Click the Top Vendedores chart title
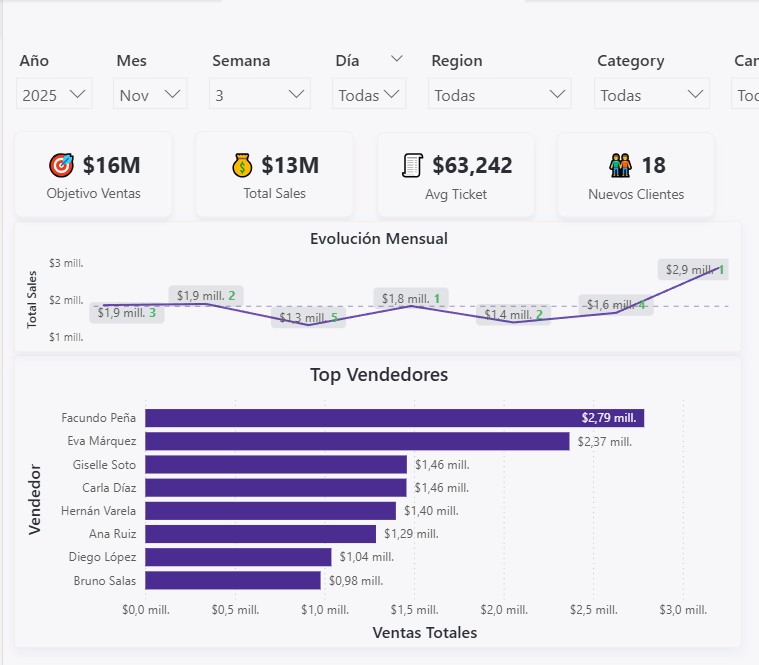This screenshot has height=665, width=759. click(x=379, y=375)
